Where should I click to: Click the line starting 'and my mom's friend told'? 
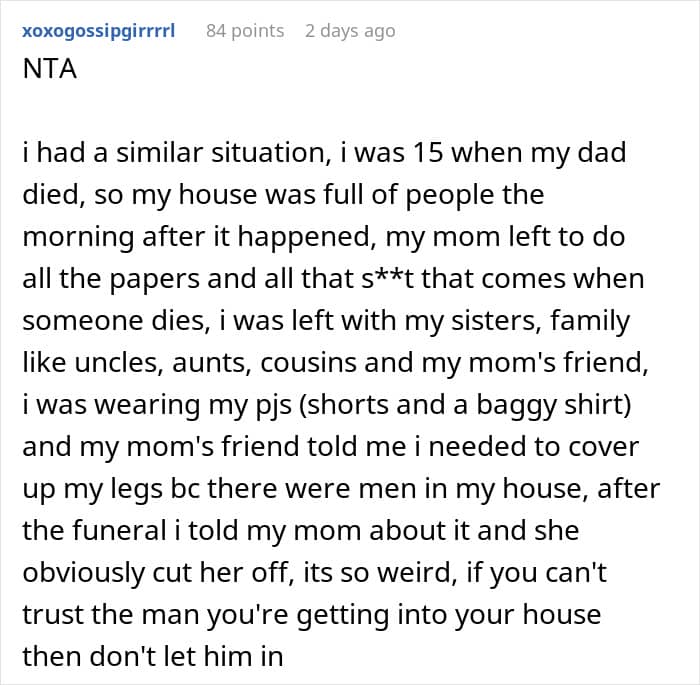330,447
